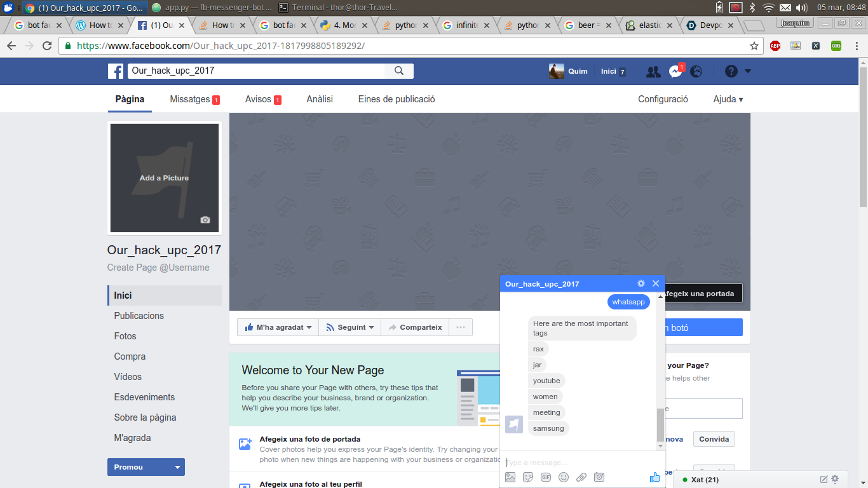Open the Configuració tab
Image resolution: width=868 pixels, height=488 pixels.
point(663,99)
